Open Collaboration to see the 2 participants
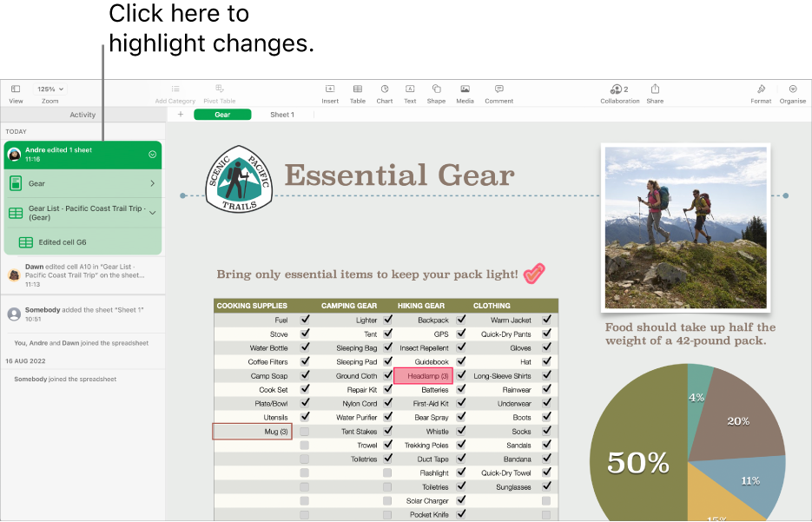This screenshot has height=522, width=812. pos(619,91)
